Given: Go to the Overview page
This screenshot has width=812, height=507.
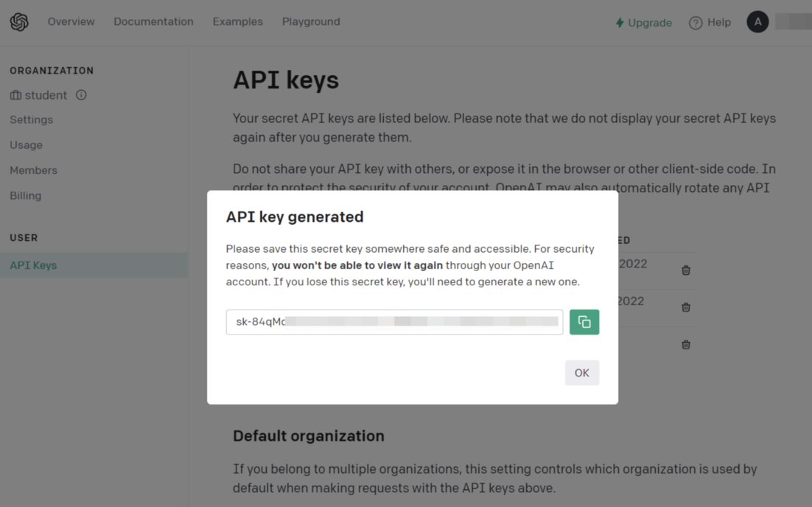Looking at the screenshot, I should pos(71,22).
